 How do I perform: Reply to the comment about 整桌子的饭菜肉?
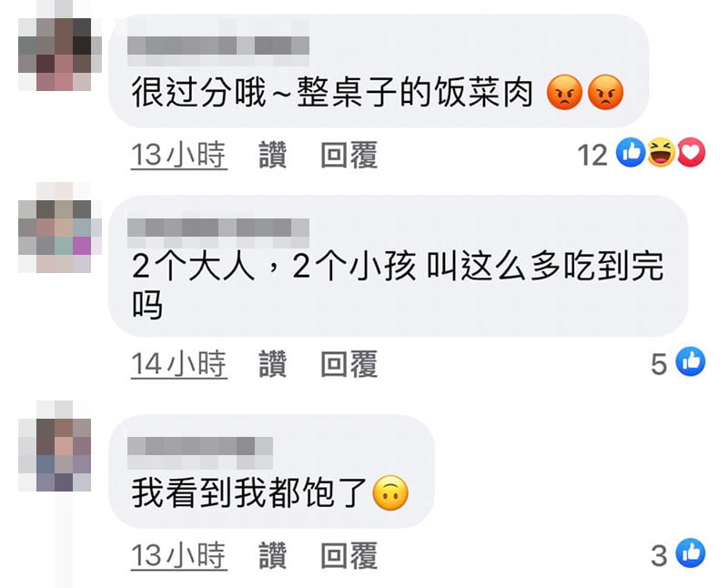click(349, 155)
